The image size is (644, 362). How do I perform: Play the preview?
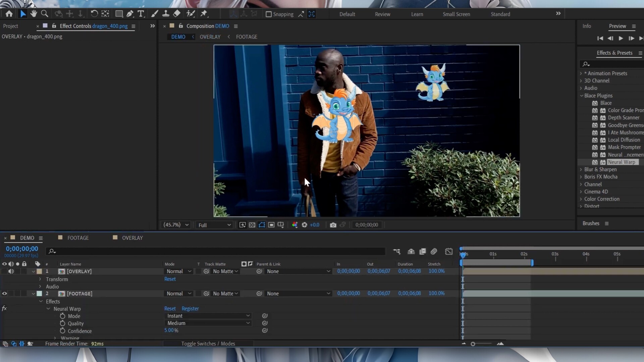click(x=621, y=38)
